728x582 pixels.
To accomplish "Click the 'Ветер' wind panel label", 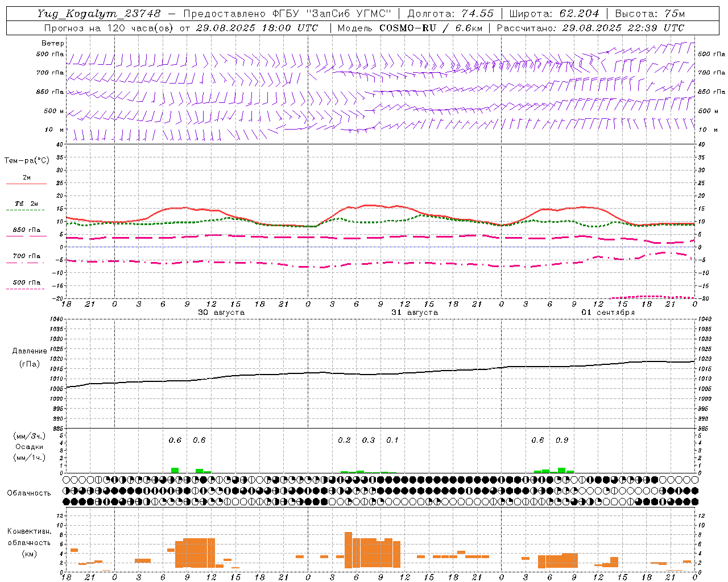I will (x=53, y=43).
